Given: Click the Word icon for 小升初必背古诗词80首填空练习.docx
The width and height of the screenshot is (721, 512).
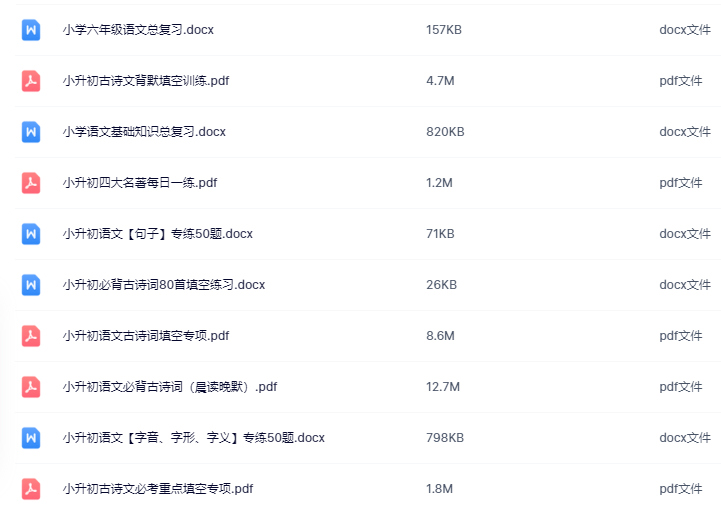Looking at the screenshot, I should [31, 285].
